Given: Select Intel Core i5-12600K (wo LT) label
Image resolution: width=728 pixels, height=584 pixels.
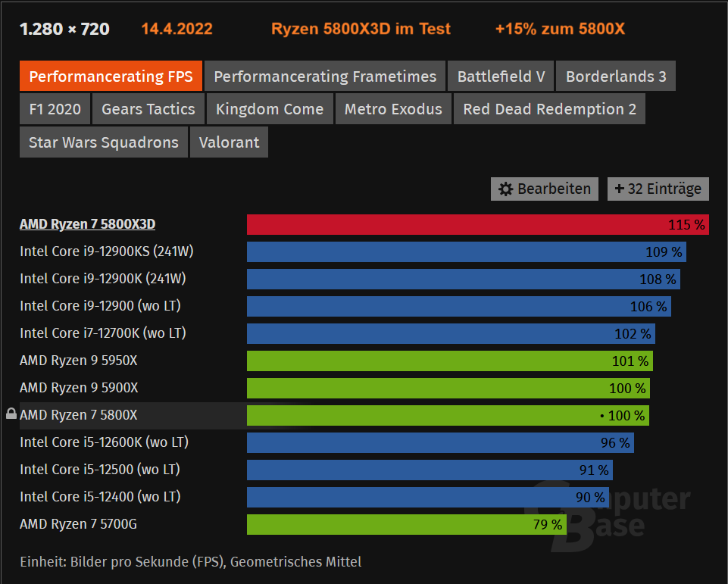Looking at the screenshot, I should pyautogui.click(x=104, y=442).
